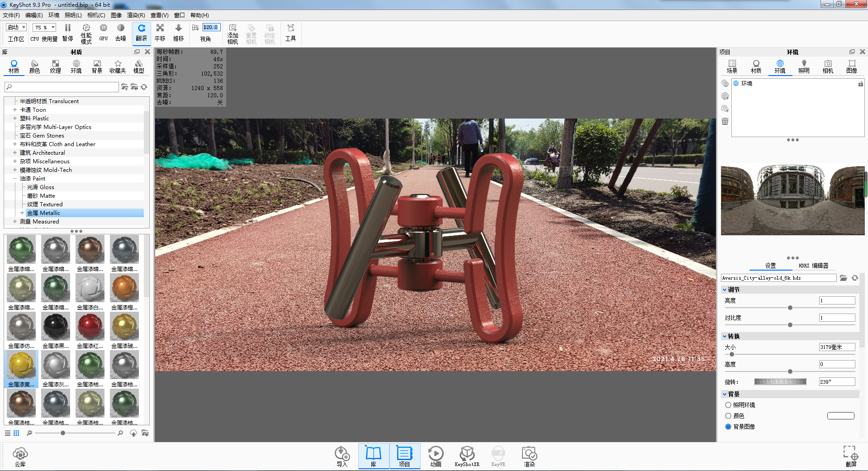Add a new camera
Viewport: 868px width, 471px height.
point(232,34)
